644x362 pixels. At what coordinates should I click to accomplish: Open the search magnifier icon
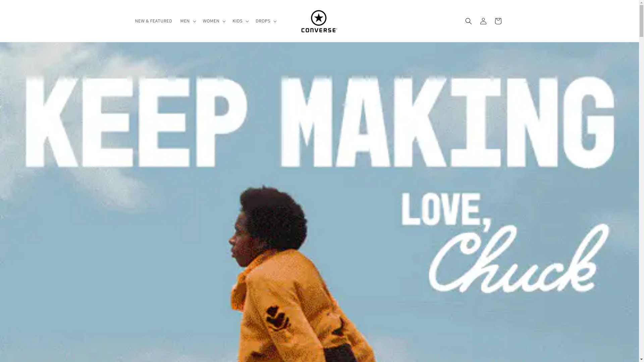(x=468, y=21)
